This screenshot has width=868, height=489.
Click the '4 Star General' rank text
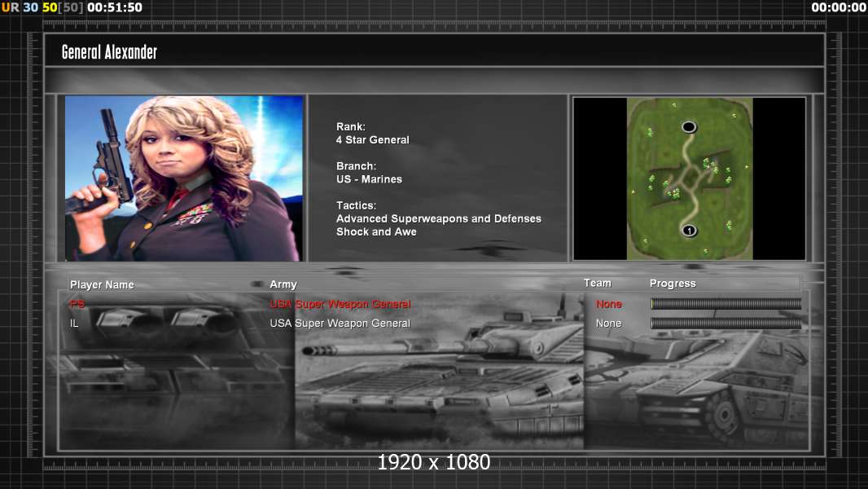373,140
